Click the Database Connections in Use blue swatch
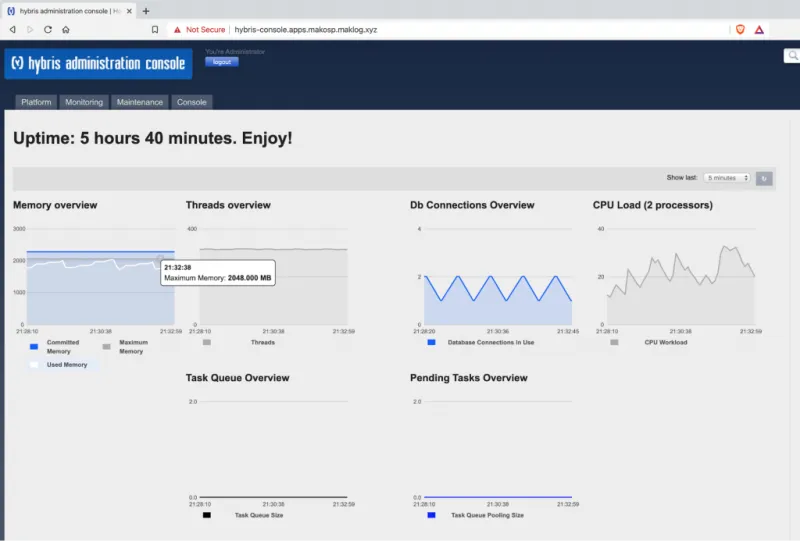 tap(431, 342)
